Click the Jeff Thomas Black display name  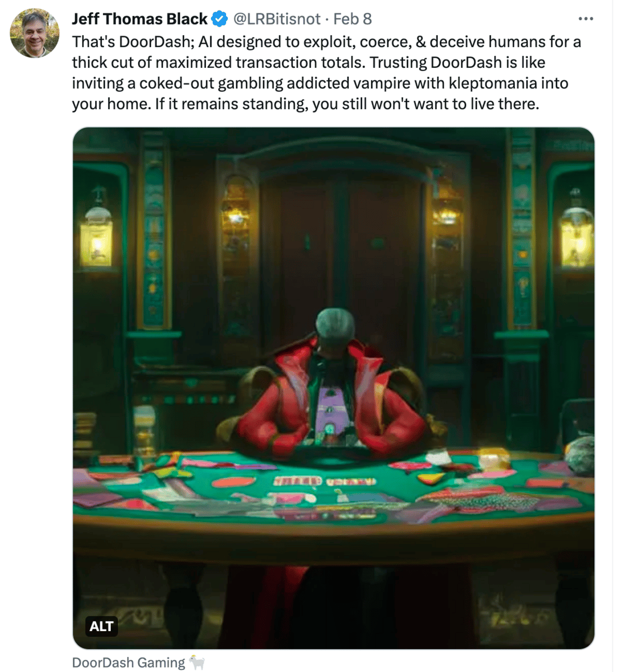point(139,19)
